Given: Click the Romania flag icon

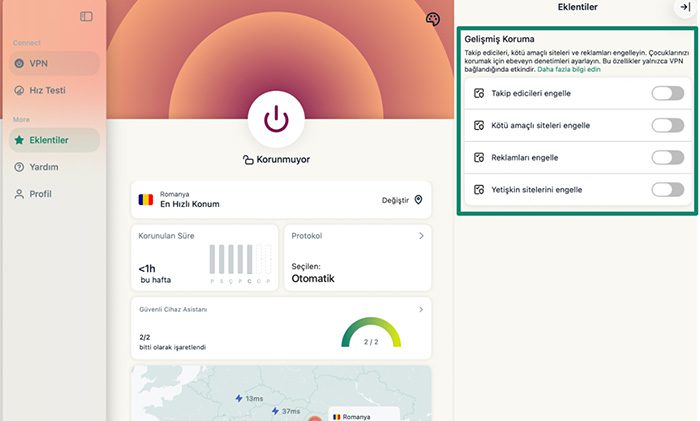Looking at the screenshot, I should click(x=146, y=199).
